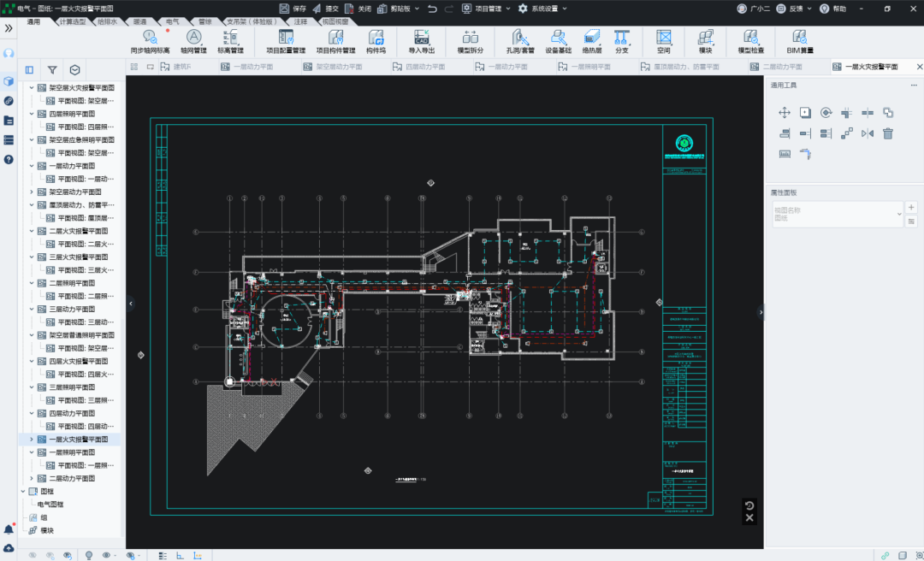Switch to the 注释 ribbon tab
This screenshot has height=561, width=924.
point(300,21)
